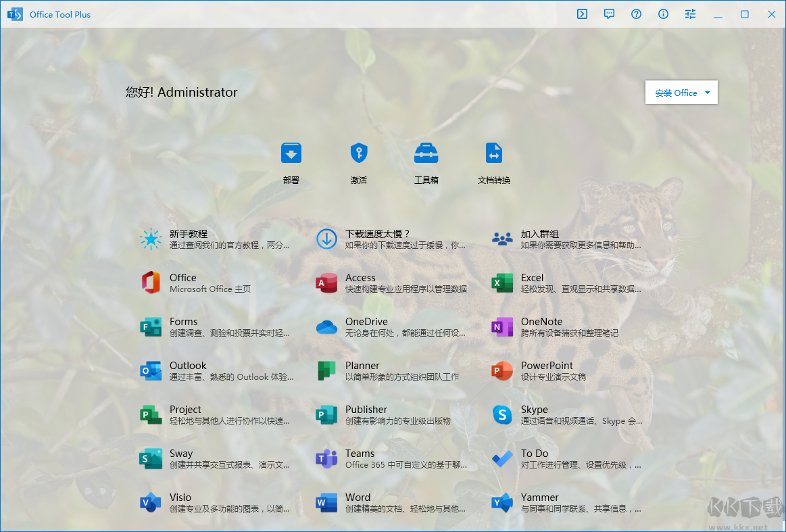This screenshot has height=532, width=786.
Task: Launch the Visio icon
Action: coord(151,503)
